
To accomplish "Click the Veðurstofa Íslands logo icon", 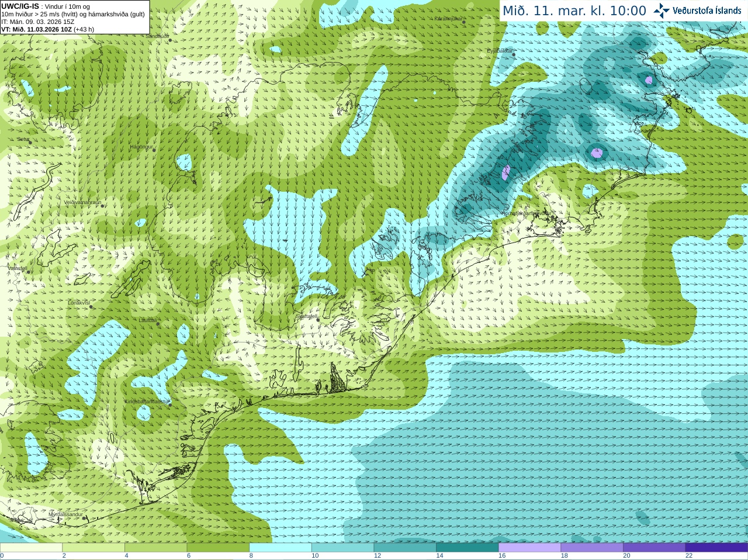I will click(x=662, y=11).
